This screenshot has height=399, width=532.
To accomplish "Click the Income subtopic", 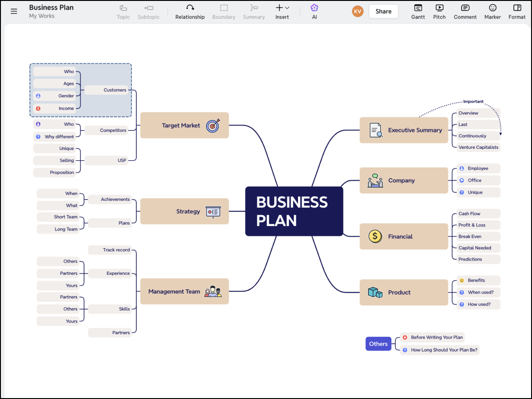I will tap(54, 109).
